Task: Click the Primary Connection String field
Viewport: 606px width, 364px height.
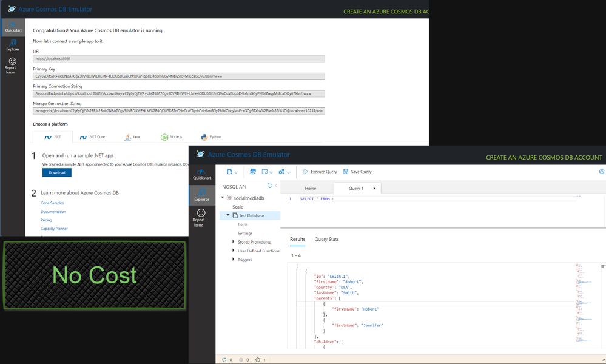Action: point(178,93)
